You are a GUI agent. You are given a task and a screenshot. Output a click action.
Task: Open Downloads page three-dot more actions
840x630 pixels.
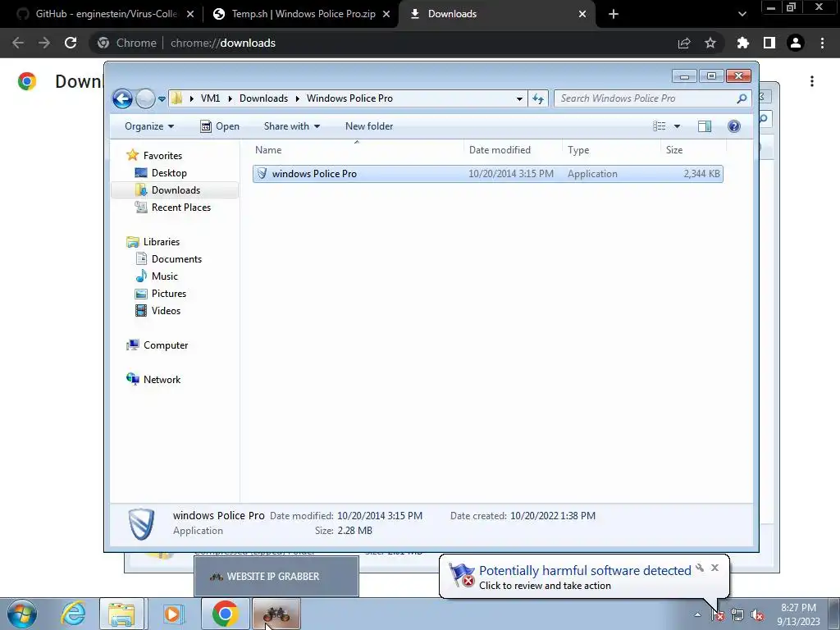812,81
